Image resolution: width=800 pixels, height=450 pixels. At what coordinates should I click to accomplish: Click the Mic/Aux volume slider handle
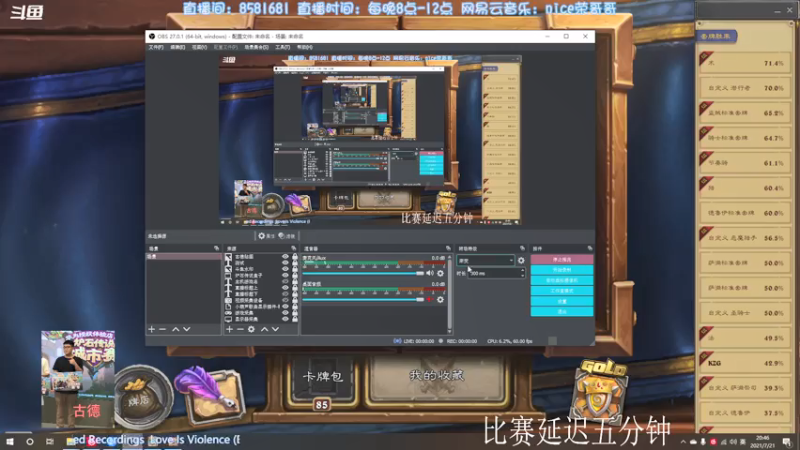coord(420,273)
